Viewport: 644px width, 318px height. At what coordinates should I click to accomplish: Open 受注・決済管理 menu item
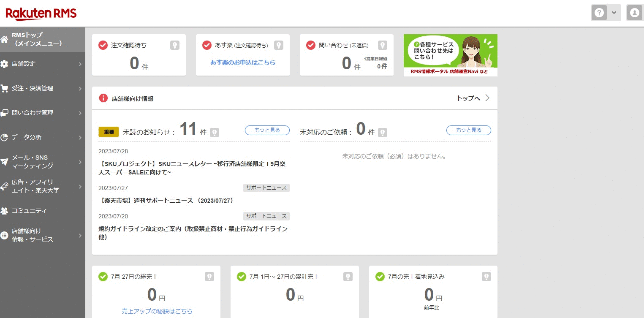click(x=43, y=89)
